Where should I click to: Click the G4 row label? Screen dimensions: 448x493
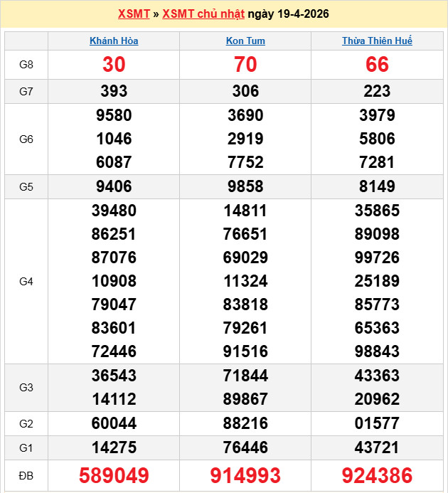pyautogui.click(x=26, y=282)
